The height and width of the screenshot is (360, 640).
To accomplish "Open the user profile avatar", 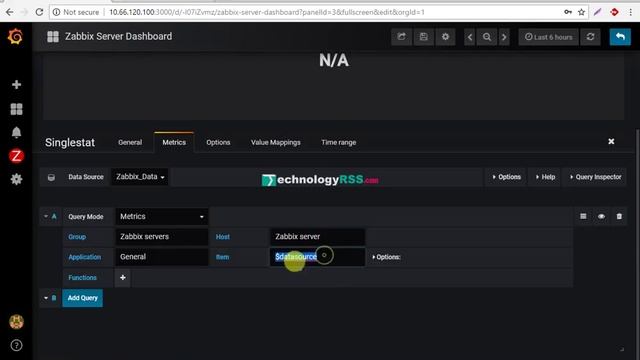I will coord(16,322).
